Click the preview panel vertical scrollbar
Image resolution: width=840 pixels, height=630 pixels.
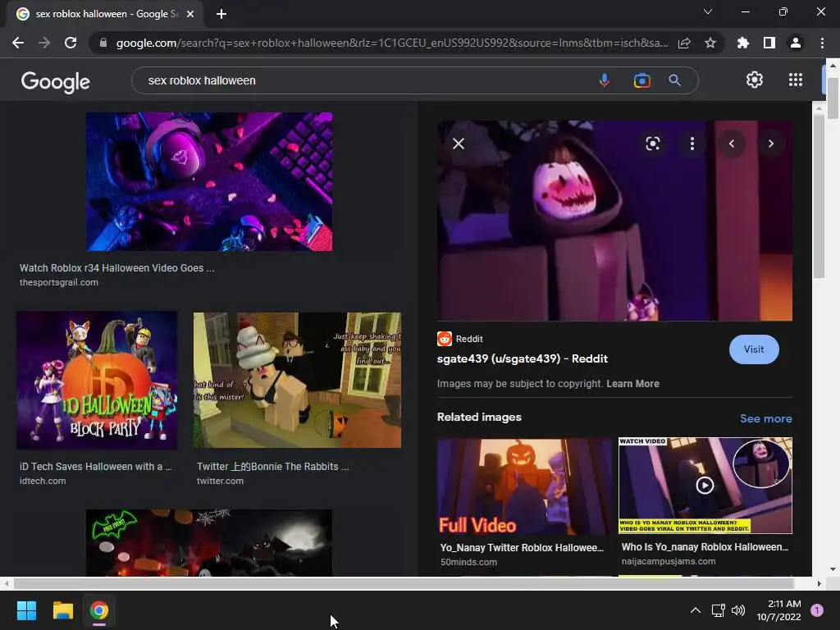[819, 195]
